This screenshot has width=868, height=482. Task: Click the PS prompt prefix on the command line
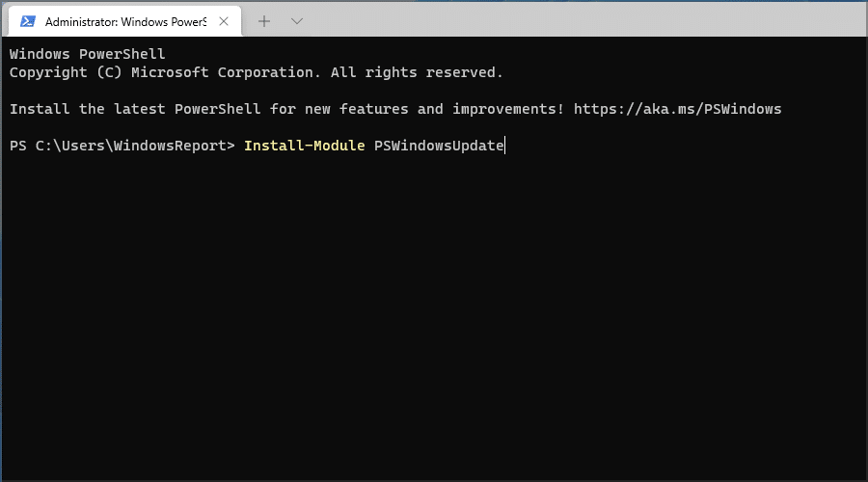coord(17,146)
